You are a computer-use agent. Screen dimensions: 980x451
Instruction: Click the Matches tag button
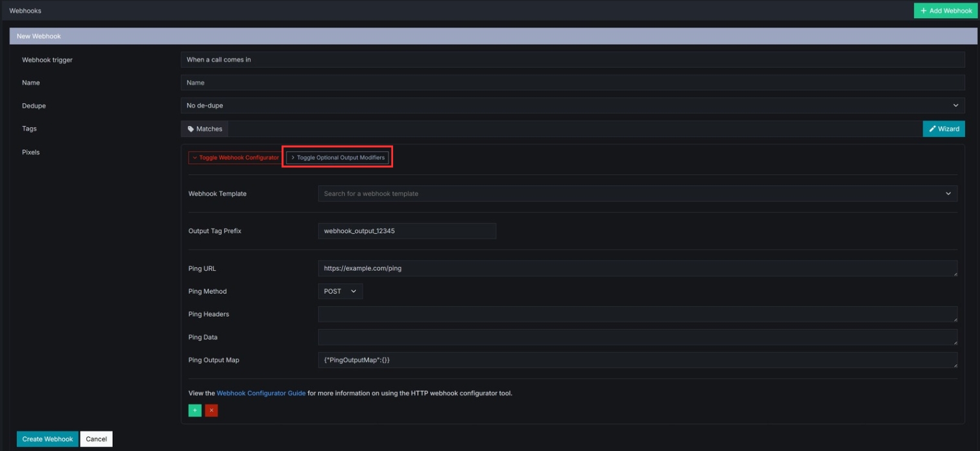coord(205,129)
